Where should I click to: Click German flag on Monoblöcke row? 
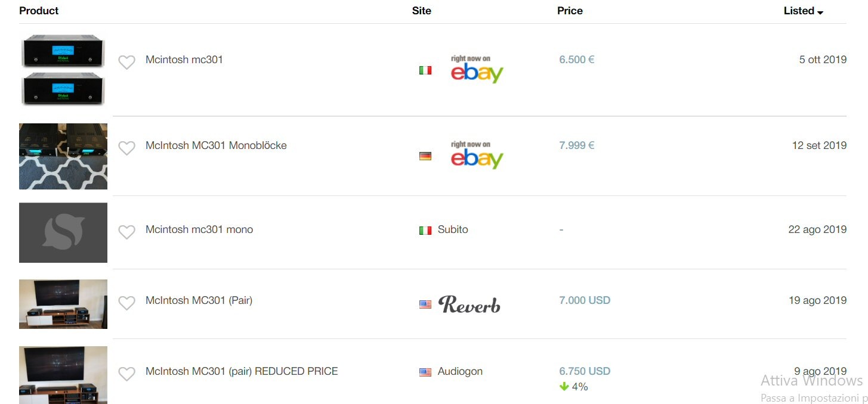pos(425,156)
